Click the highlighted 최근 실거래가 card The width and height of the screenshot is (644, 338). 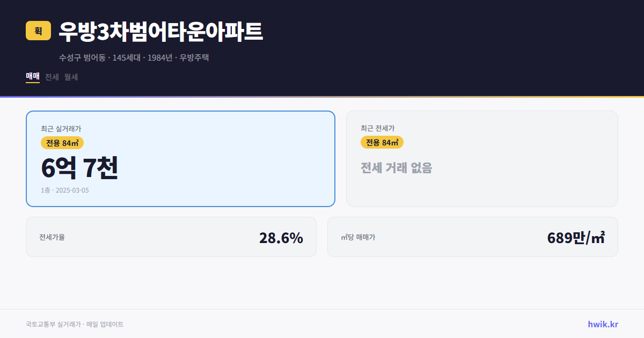[180, 158]
